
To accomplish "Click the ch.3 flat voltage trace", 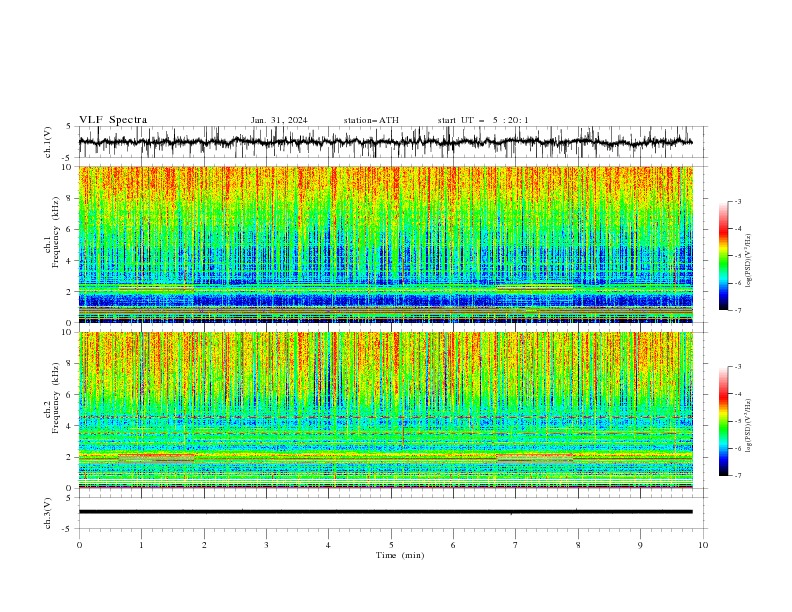I will tap(385, 512).
